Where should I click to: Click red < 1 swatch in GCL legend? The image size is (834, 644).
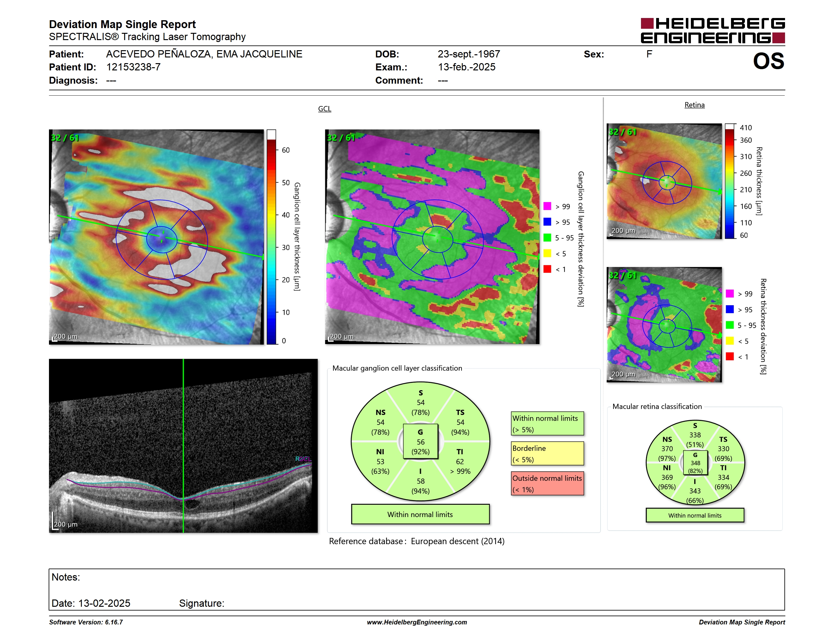(x=547, y=269)
